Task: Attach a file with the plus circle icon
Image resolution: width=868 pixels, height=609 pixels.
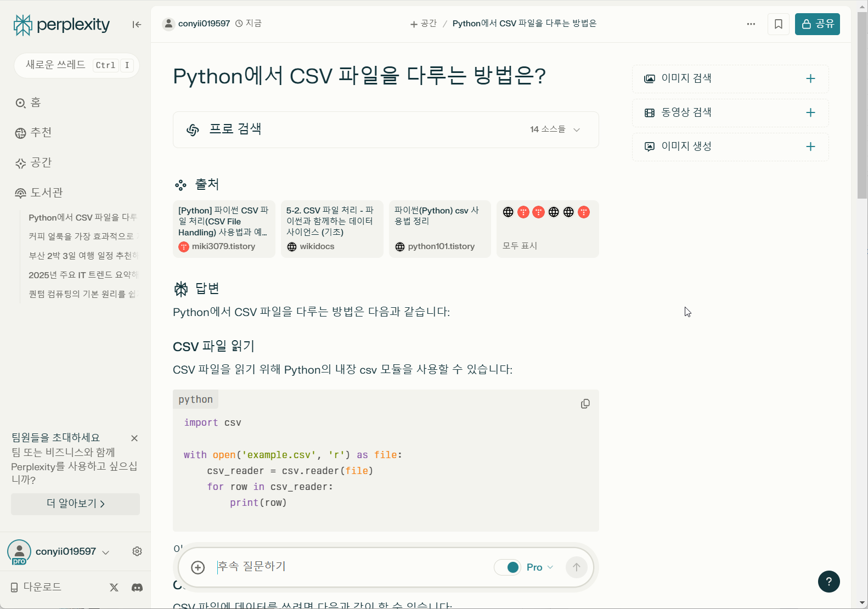Action: [x=198, y=567]
